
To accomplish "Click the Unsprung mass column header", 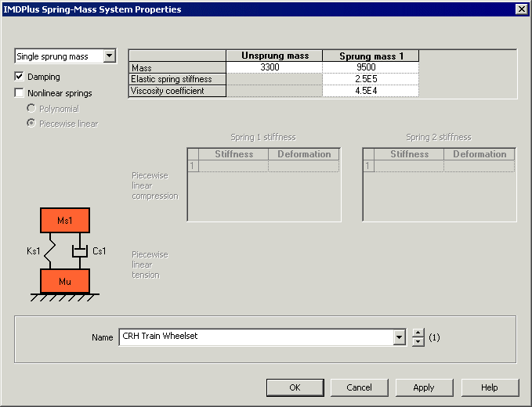I will pos(274,56).
